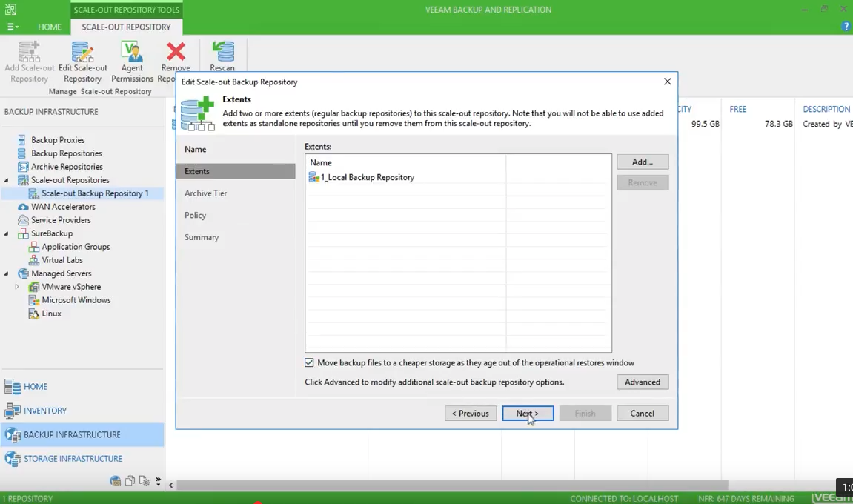Screen dimensions: 853x504
Task: Open Application Groups node
Action: tap(76, 247)
